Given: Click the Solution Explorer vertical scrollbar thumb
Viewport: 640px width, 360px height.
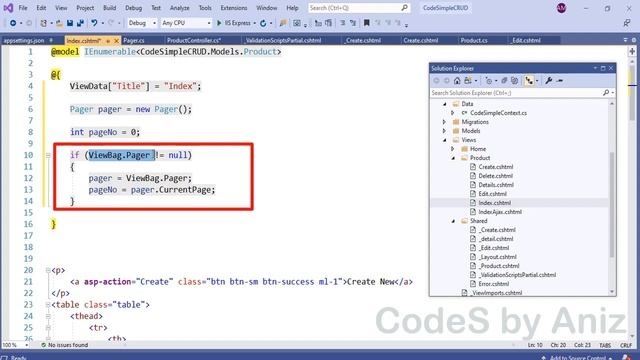Looking at the screenshot, I should pyautogui.click(x=611, y=204).
